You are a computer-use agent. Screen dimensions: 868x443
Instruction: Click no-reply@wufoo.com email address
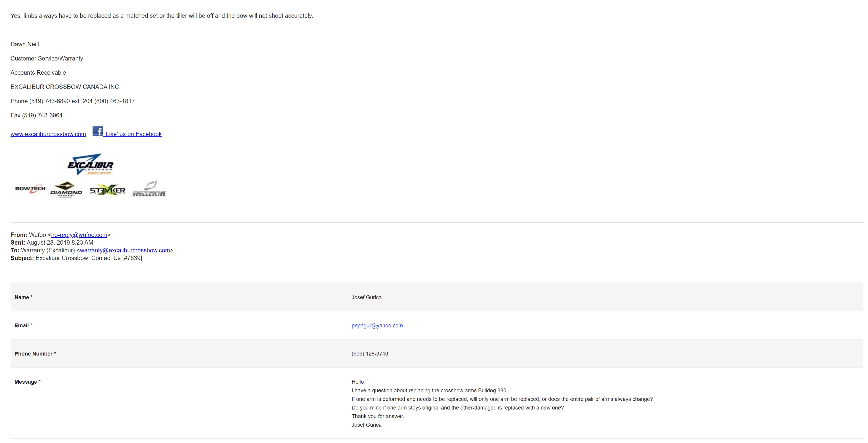click(x=79, y=235)
